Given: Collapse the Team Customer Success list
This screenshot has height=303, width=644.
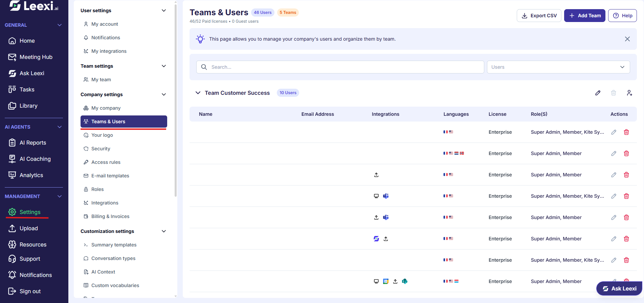Looking at the screenshot, I should (198, 93).
